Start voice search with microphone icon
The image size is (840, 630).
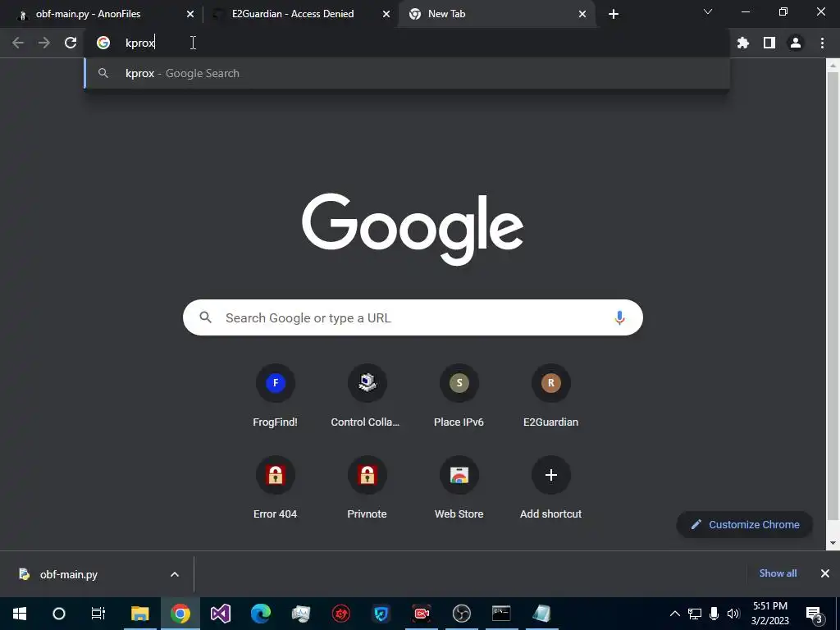619,317
